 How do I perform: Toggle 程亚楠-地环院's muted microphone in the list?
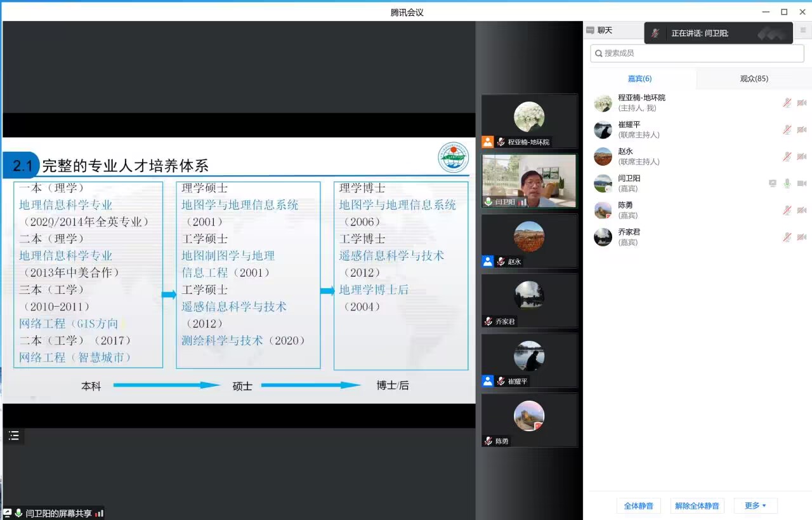787,103
